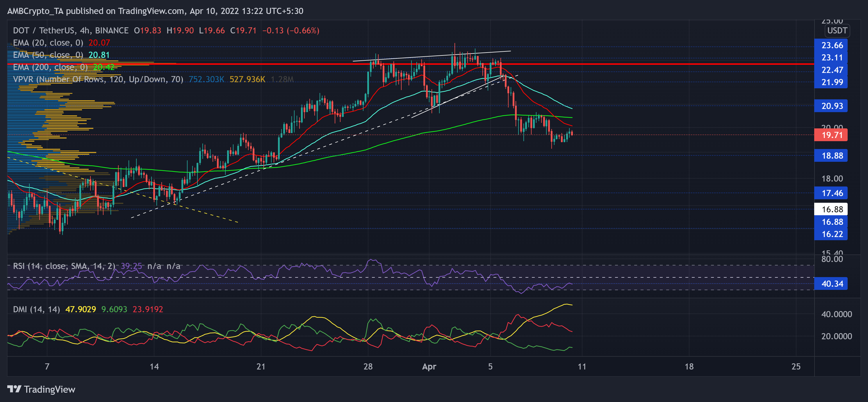868x402 pixels.
Task: Click the DMI +DI value 9.6093
Action: (114, 309)
